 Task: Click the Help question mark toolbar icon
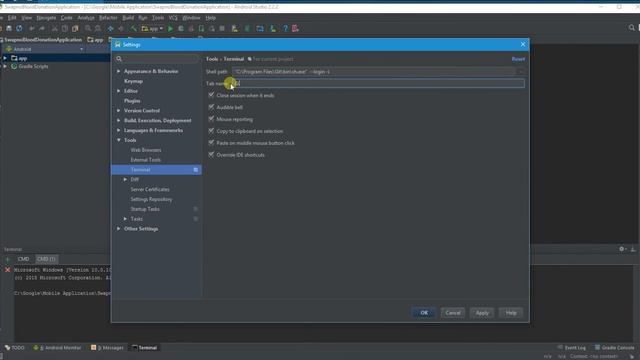coord(285,29)
